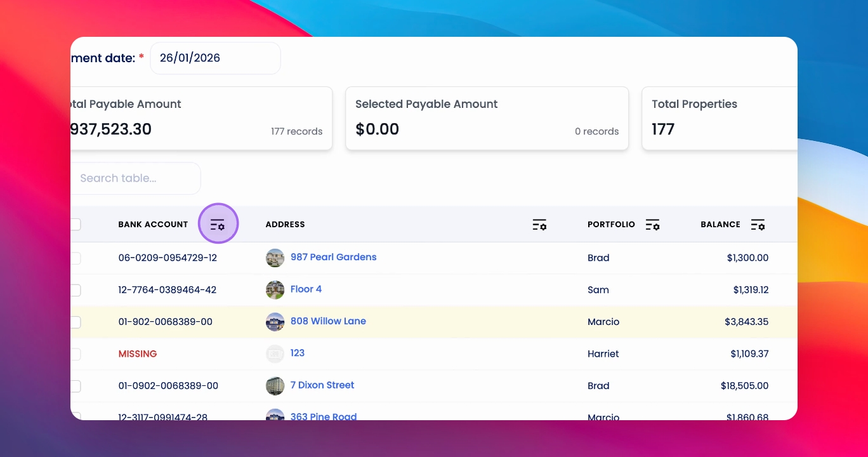
Task: Open Portfolio column filter settings
Action: click(x=652, y=224)
